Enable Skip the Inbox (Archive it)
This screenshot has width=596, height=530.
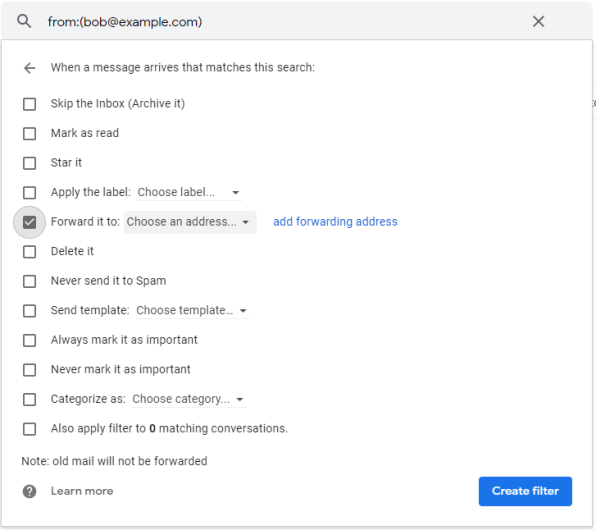(29, 104)
